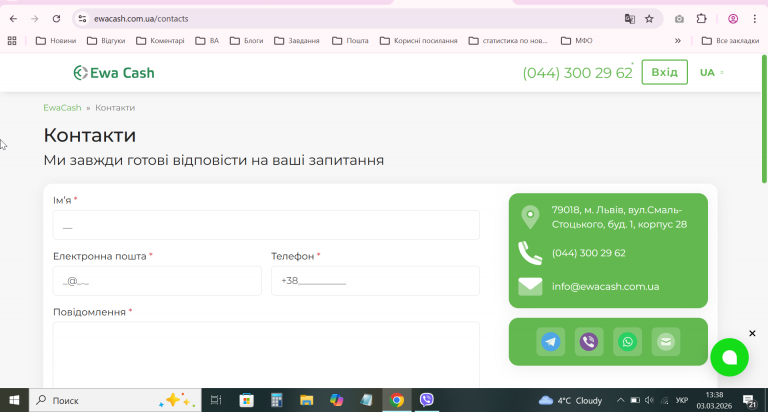Show hidden tray icons chevron

620,400
